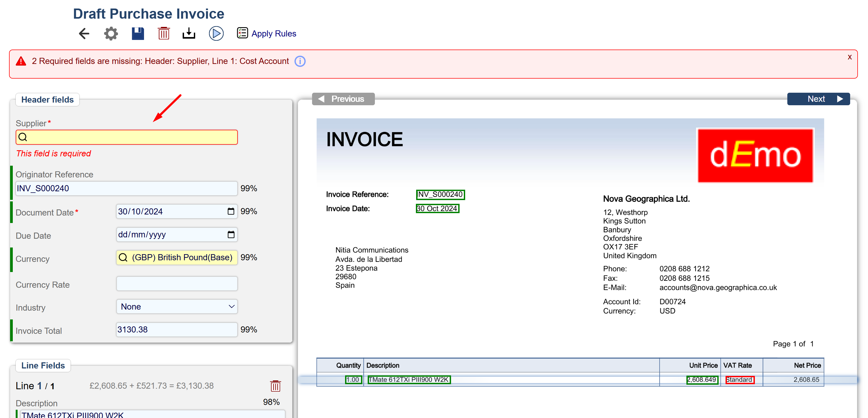Click the circular play icon

point(216,33)
